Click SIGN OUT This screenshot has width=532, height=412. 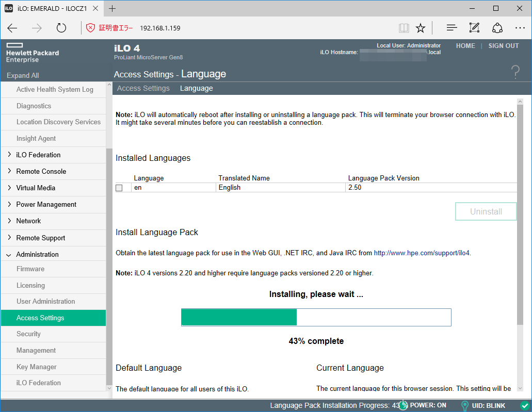pos(504,46)
